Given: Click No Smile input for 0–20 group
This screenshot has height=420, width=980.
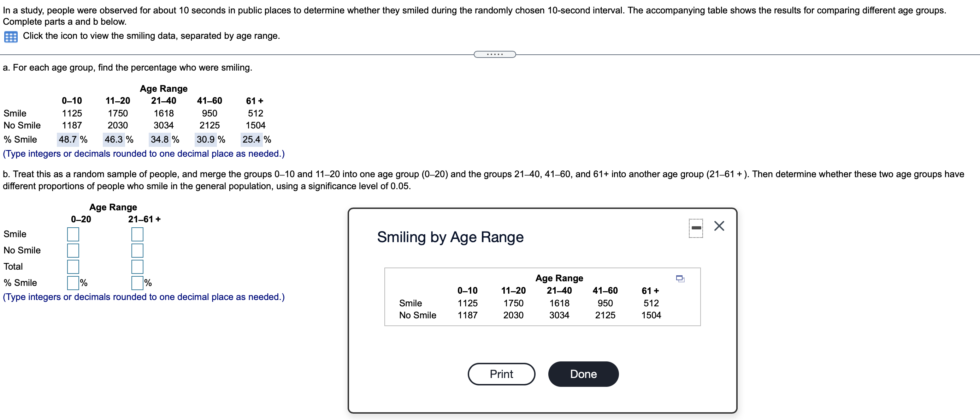Looking at the screenshot, I should point(73,251).
